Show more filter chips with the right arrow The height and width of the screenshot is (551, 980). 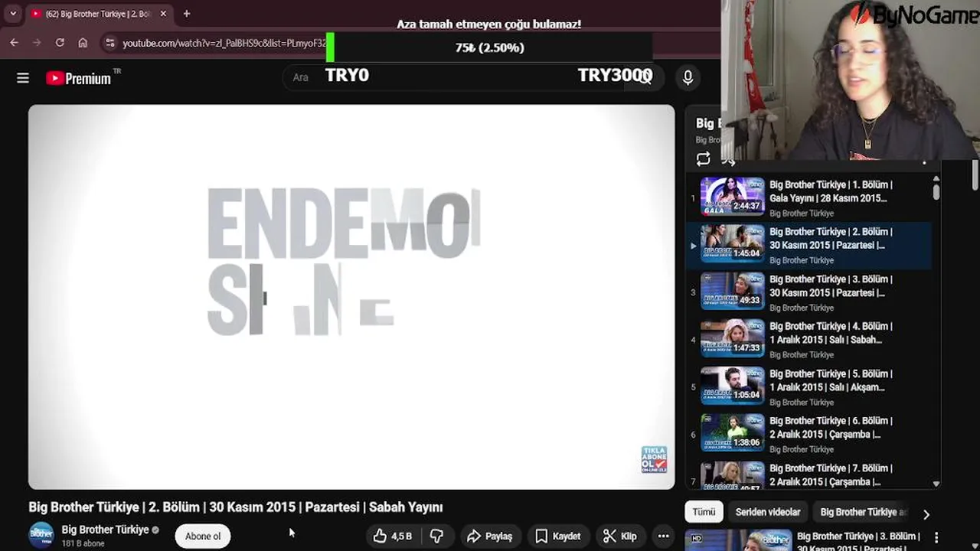926,514
